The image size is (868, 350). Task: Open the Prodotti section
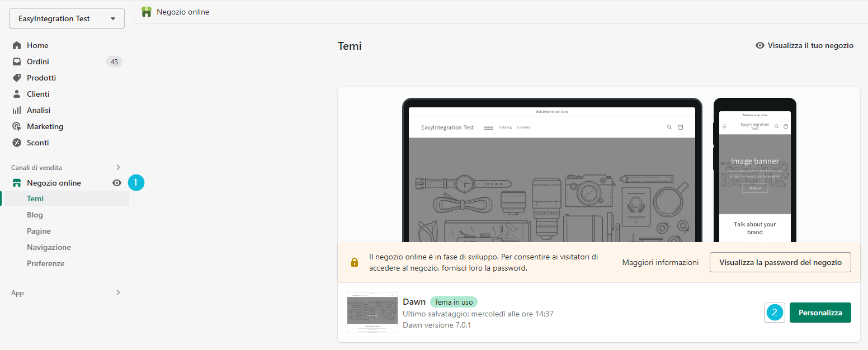coord(41,78)
